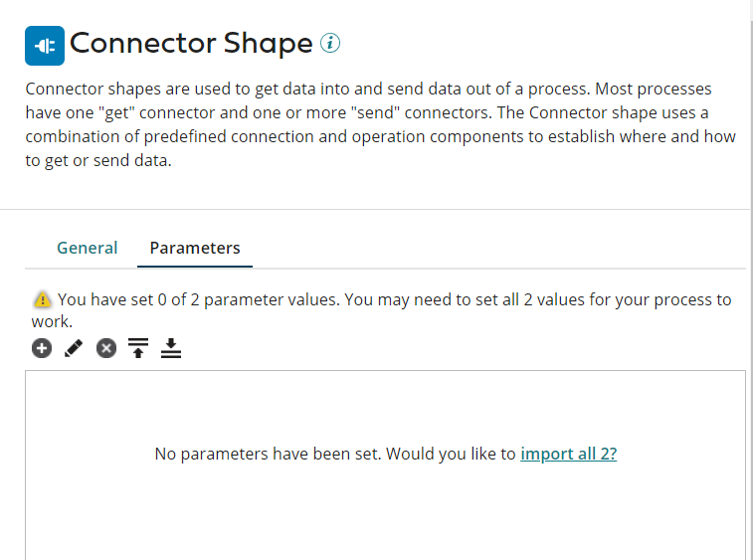Viewport: 753px width, 560px height.
Task: Click the word "work." in the warning
Action: click(x=52, y=321)
